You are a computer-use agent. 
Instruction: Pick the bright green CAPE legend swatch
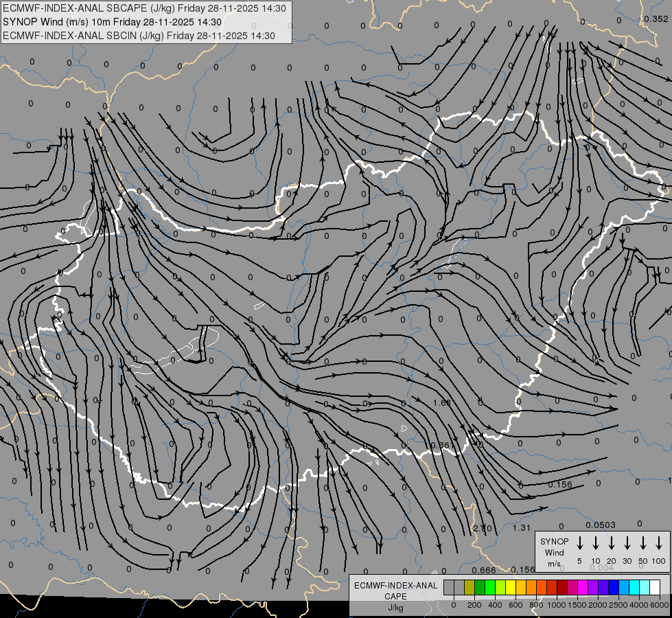490,587
